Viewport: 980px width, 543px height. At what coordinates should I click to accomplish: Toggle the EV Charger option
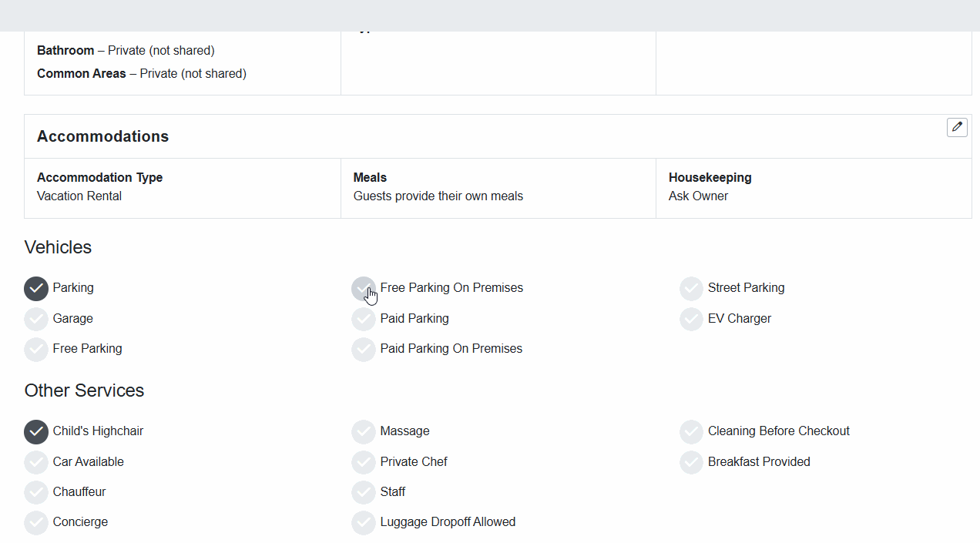pos(691,319)
